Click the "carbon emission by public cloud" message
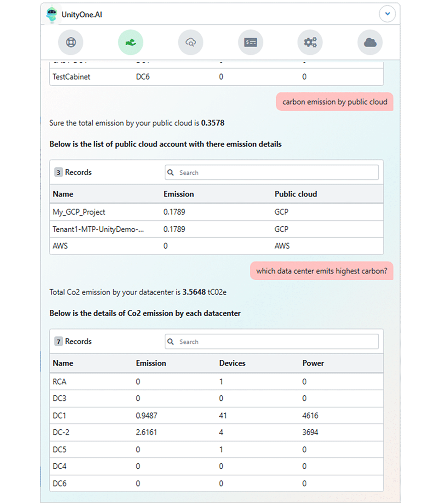Screen dimensions: 441x504 coord(335,102)
